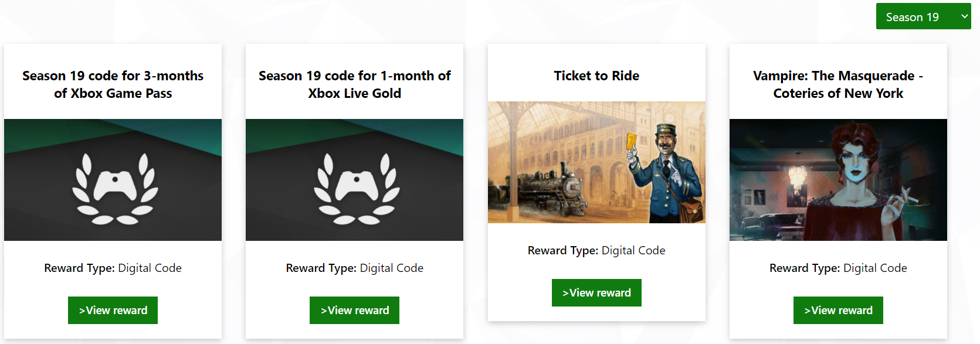Open the Season 19 dropdown
This screenshot has width=980, height=344.
[x=914, y=17]
